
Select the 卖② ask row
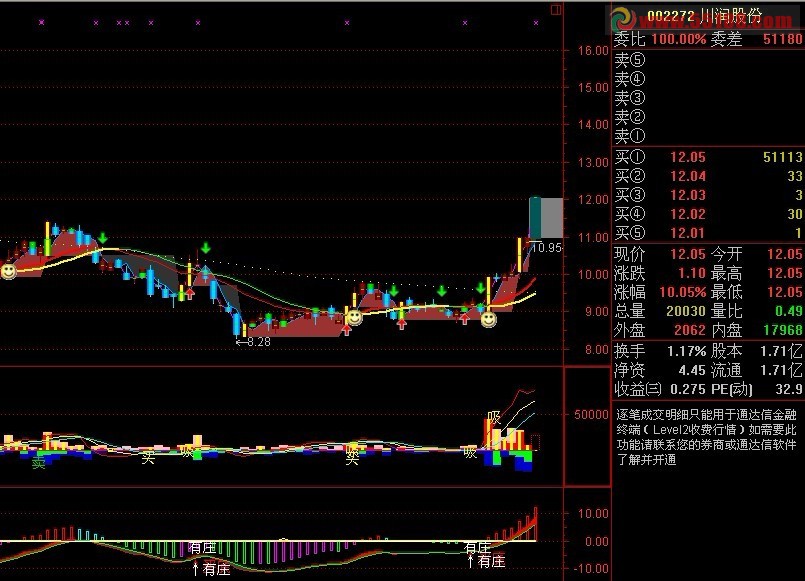pyautogui.click(x=708, y=117)
